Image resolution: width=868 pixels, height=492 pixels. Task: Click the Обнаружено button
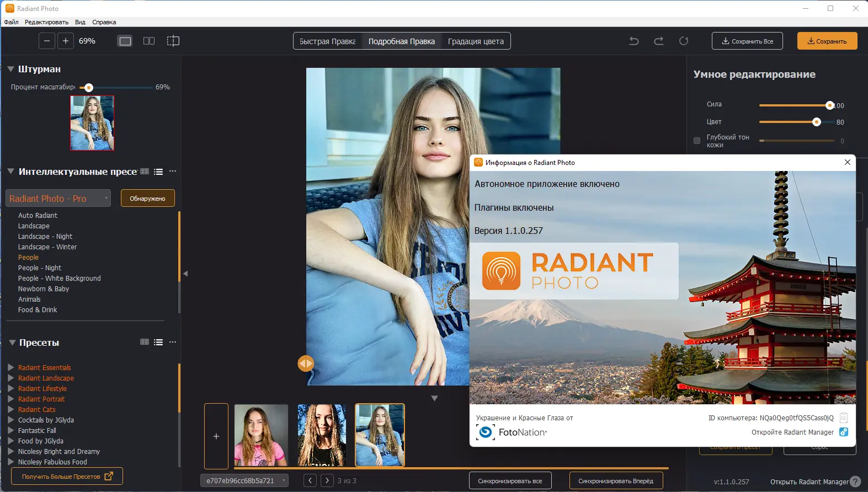tap(147, 198)
